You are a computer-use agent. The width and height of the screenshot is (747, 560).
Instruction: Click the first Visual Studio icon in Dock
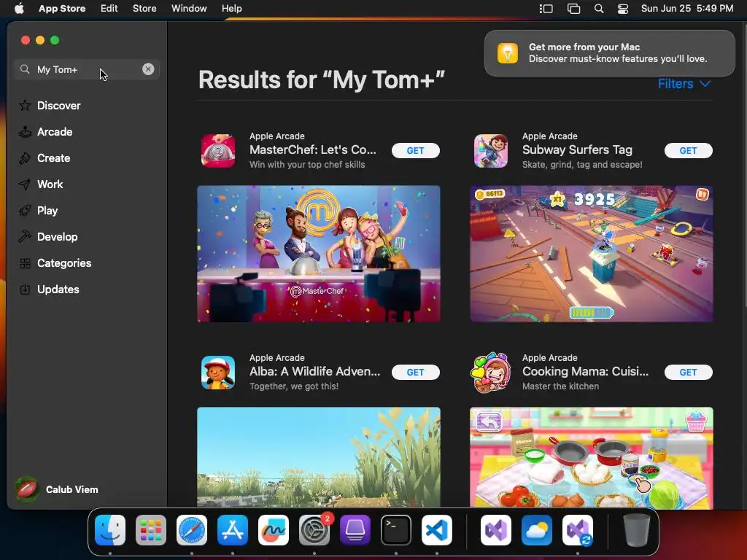(496, 530)
